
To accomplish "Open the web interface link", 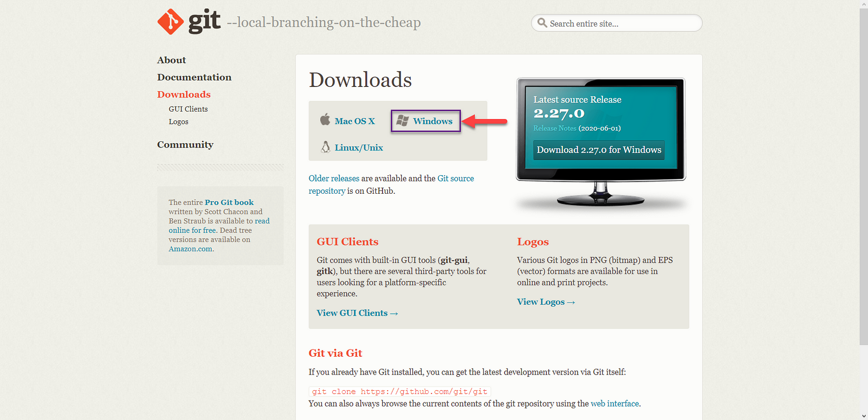I will pos(614,404).
